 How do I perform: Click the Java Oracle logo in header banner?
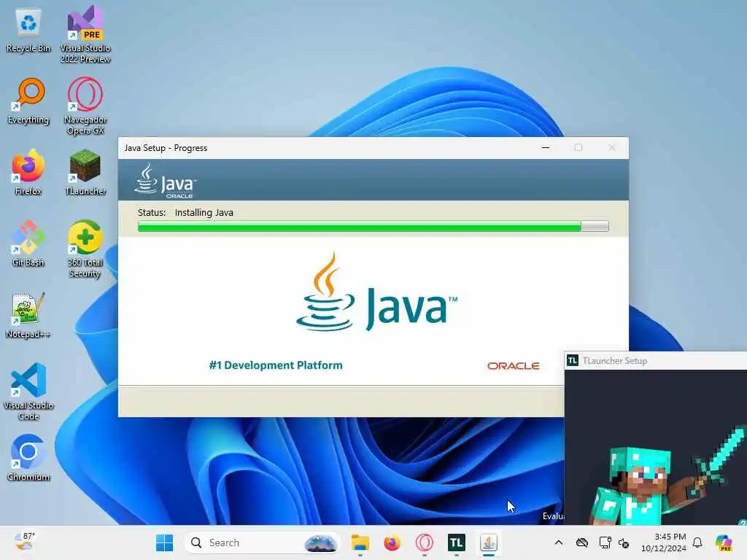(x=166, y=181)
